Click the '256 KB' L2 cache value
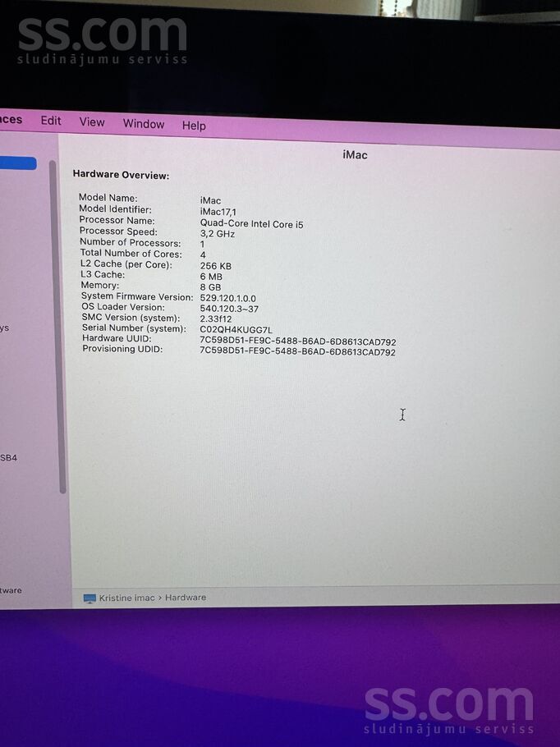Screen dimensions: 560x747 (x=215, y=266)
